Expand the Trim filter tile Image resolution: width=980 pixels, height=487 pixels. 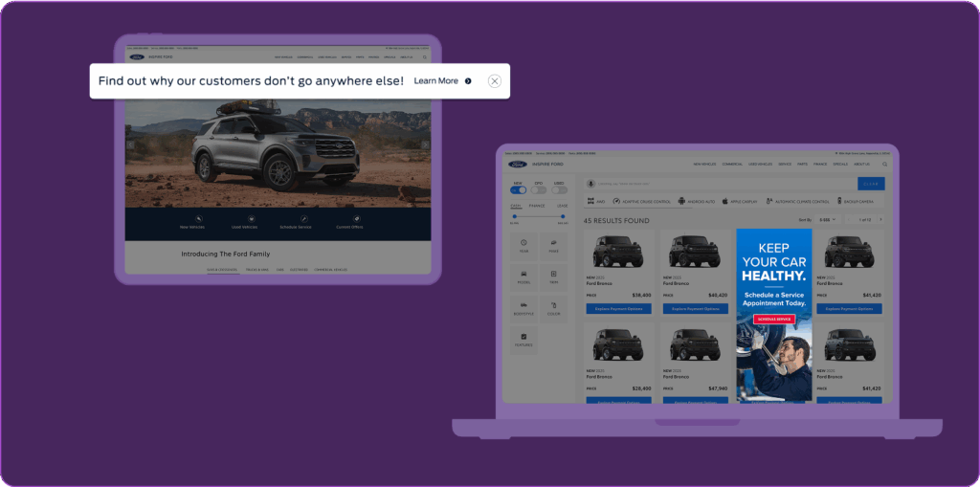coord(554,277)
